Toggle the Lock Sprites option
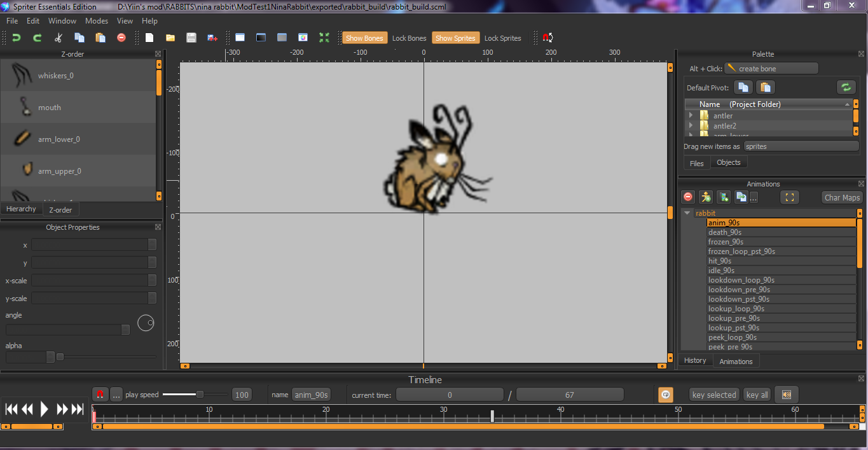 [x=502, y=38]
